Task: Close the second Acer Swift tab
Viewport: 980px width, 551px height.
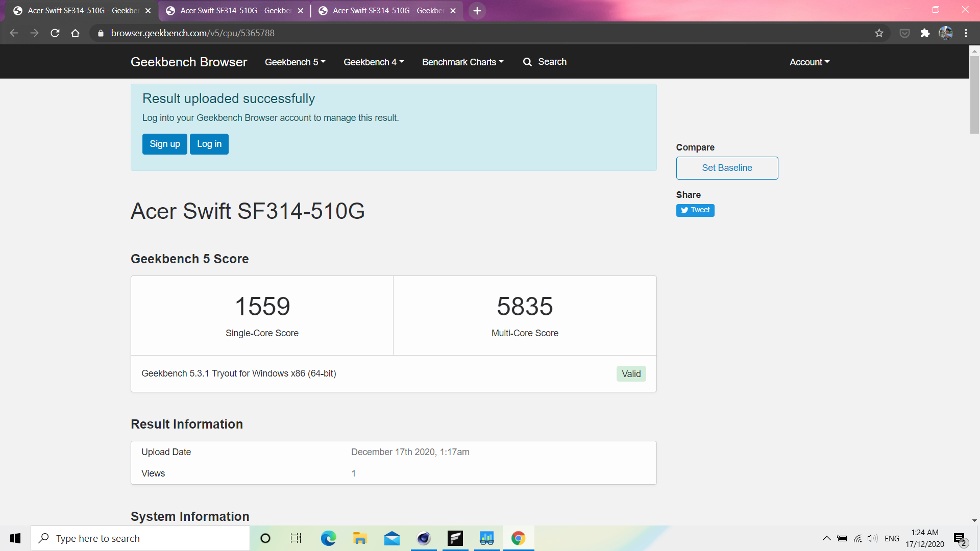Action: click(301, 11)
